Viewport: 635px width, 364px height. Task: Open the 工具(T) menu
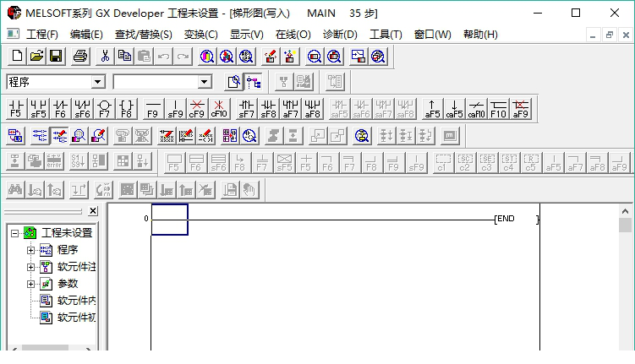click(386, 35)
